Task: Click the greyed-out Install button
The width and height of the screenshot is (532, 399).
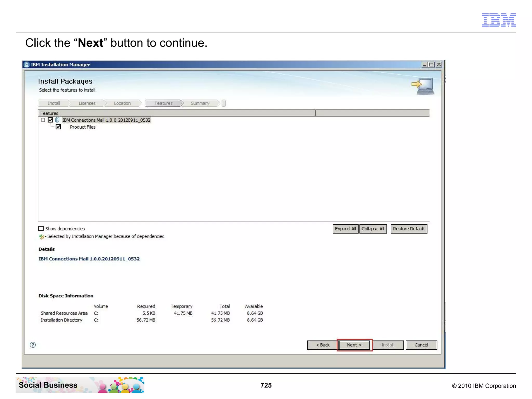Action: (388, 345)
